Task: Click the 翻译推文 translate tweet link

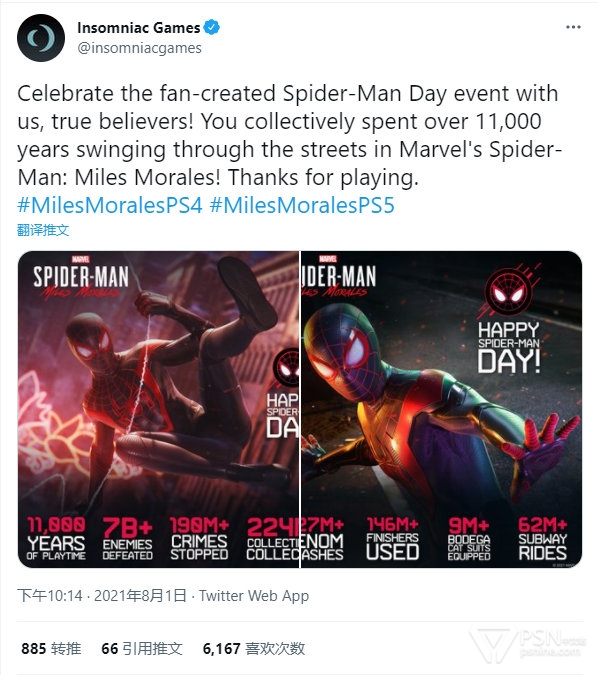Action: point(43,230)
